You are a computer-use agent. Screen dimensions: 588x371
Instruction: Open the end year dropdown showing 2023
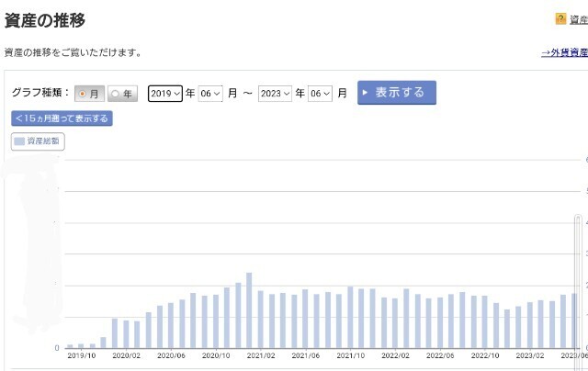coord(275,94)
